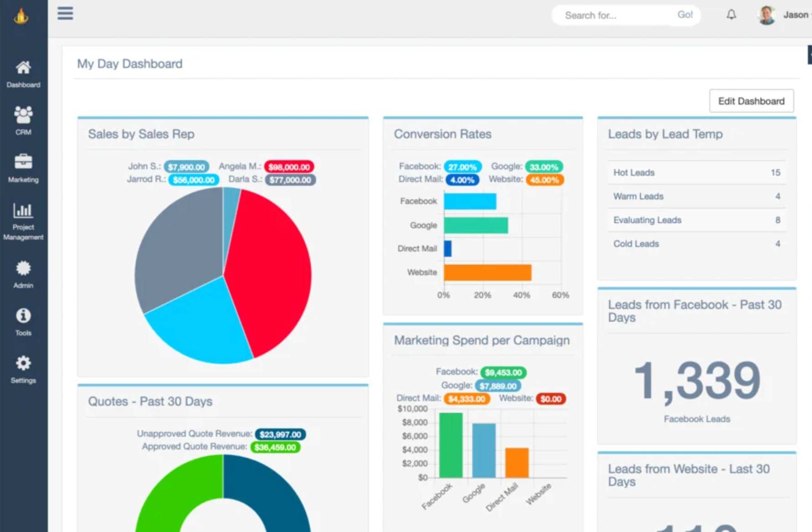Open the Tools info icon
Screen dimensions: 812x532
(x=23, y=315)
